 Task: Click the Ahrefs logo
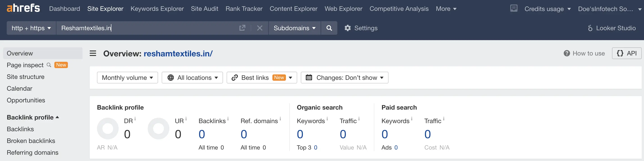23,8
